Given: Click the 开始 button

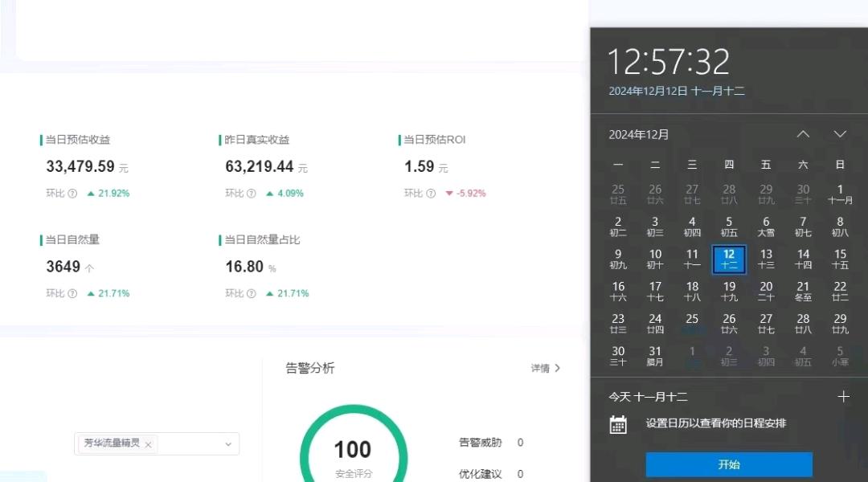Looking at the screenshot, I should pos(729,464).
